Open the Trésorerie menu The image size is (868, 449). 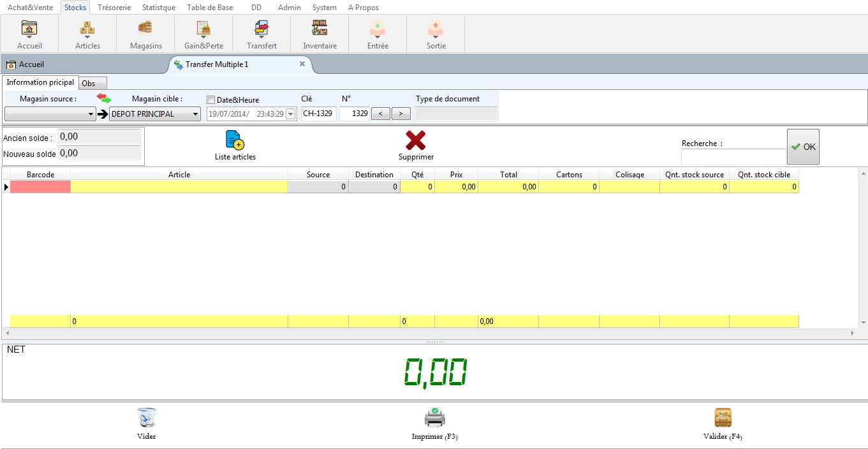click(x=115, y=8)
